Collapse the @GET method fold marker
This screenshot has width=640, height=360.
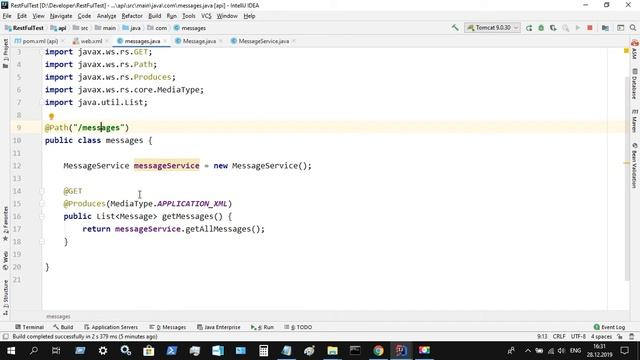(x=42, y=191)
